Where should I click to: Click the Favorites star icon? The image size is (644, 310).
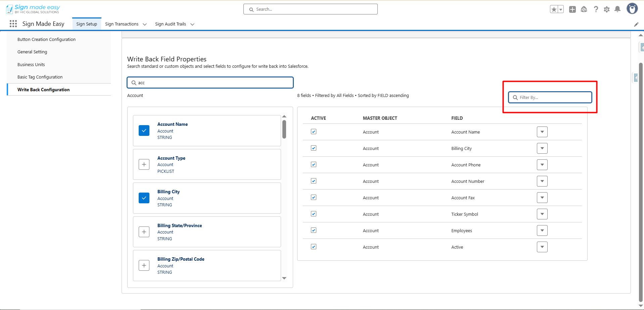click(554, 9)
